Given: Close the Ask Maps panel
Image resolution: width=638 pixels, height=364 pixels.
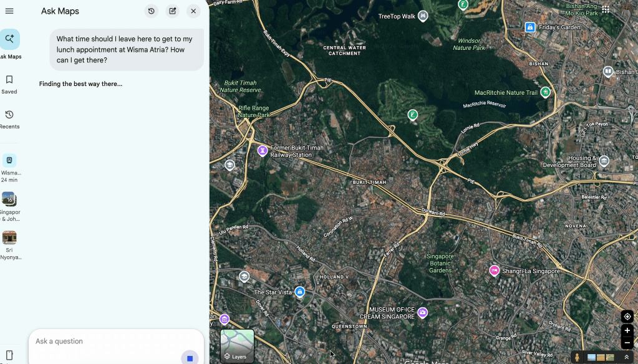Looking at the screenshot, I should 194,11.
